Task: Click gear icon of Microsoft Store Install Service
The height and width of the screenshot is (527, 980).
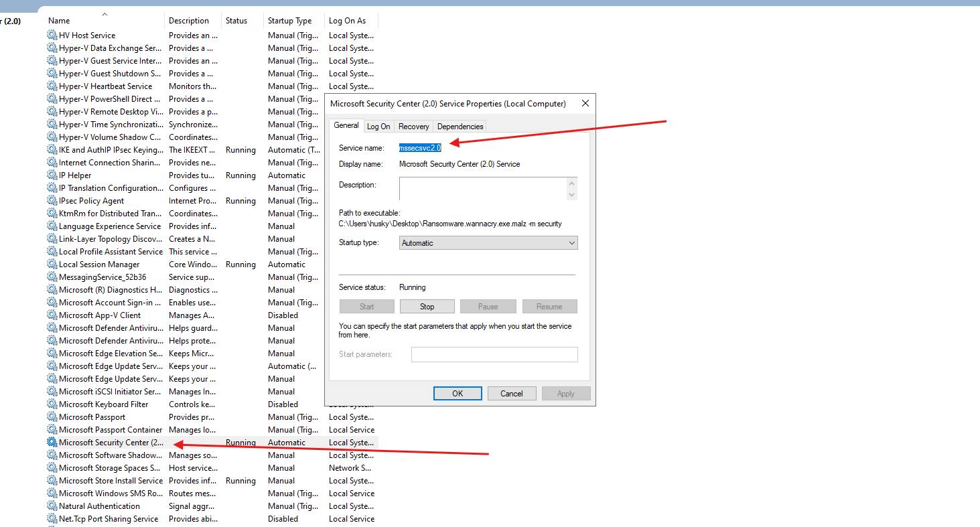Action: coord(52,481)
